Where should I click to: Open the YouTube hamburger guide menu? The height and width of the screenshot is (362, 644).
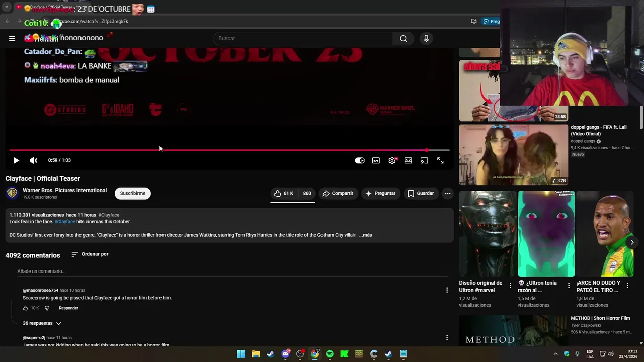[x=12, y=38]
